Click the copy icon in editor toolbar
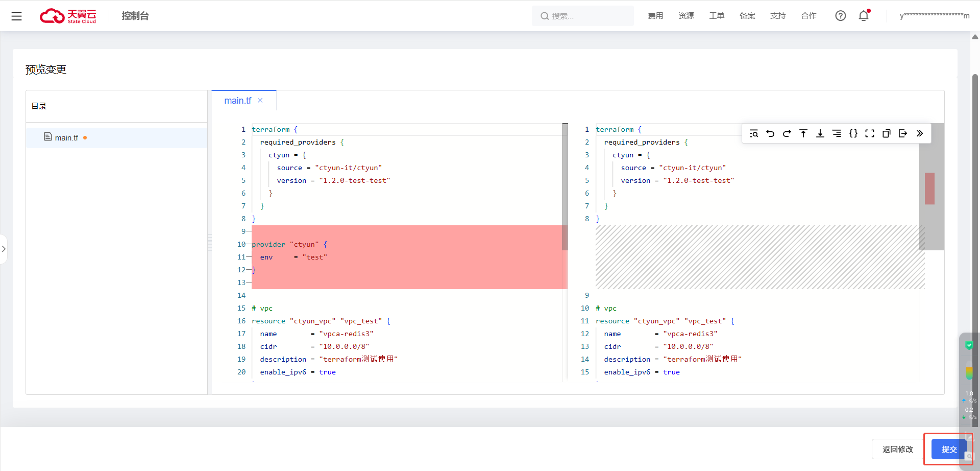This screenshot has width=980, height=471. pyautogui.click(x=887, y=134)
